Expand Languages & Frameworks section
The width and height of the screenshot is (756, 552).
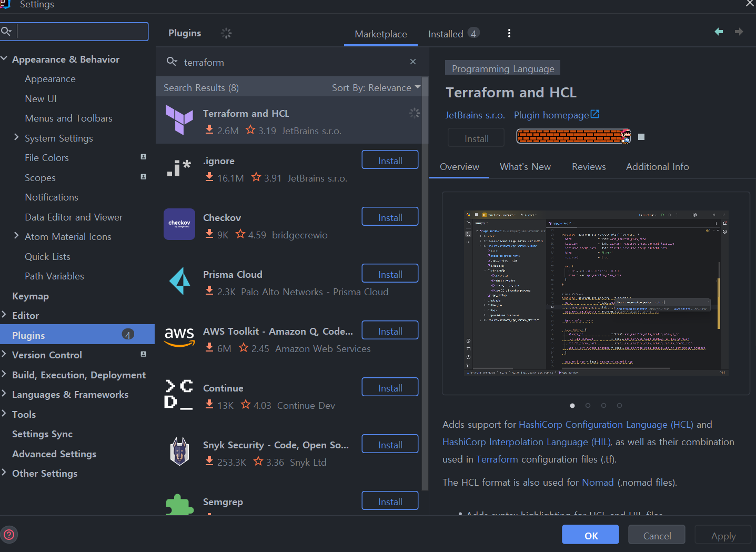click(x=4, y=394)
